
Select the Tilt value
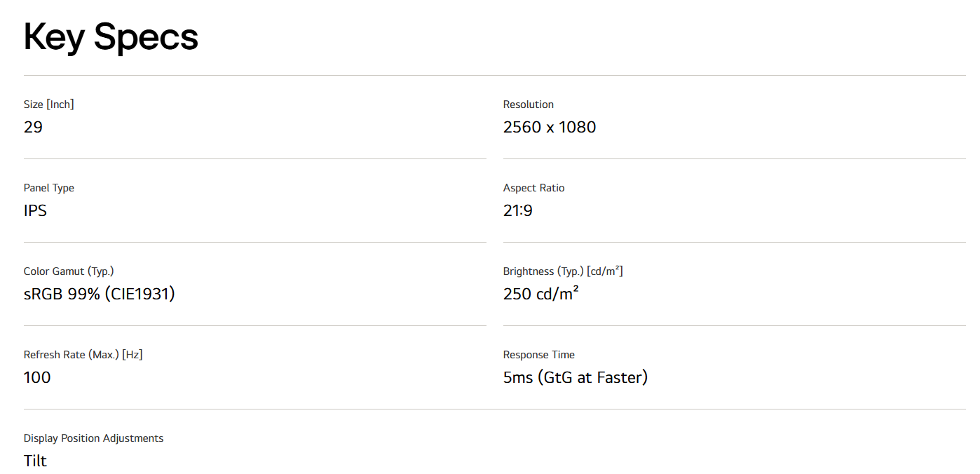coord(35,461)
